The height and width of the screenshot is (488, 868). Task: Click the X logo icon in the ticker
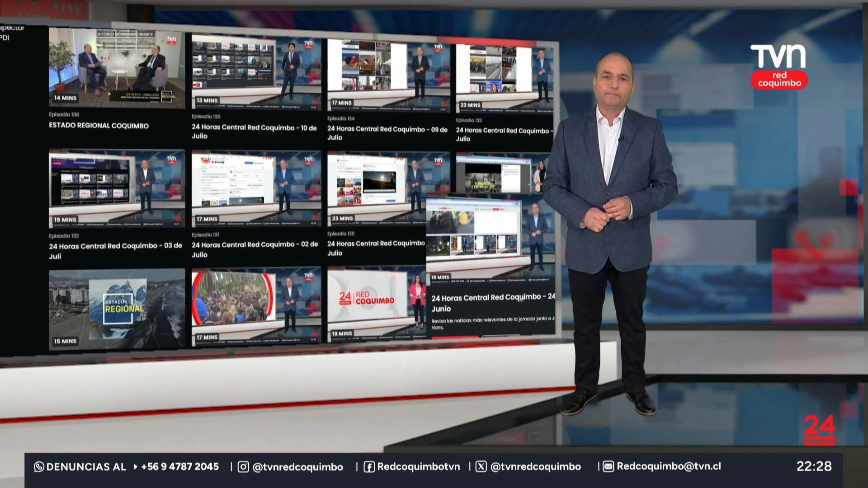point(481,467)
